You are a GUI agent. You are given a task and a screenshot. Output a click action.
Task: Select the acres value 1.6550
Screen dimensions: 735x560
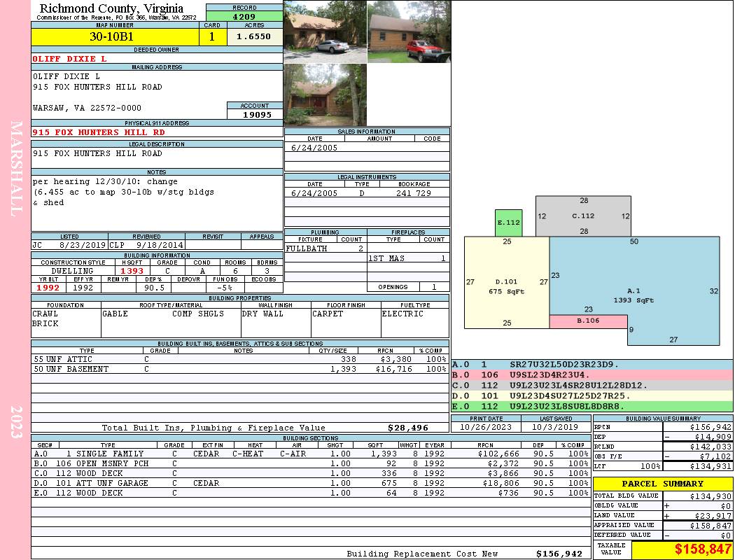254,37
